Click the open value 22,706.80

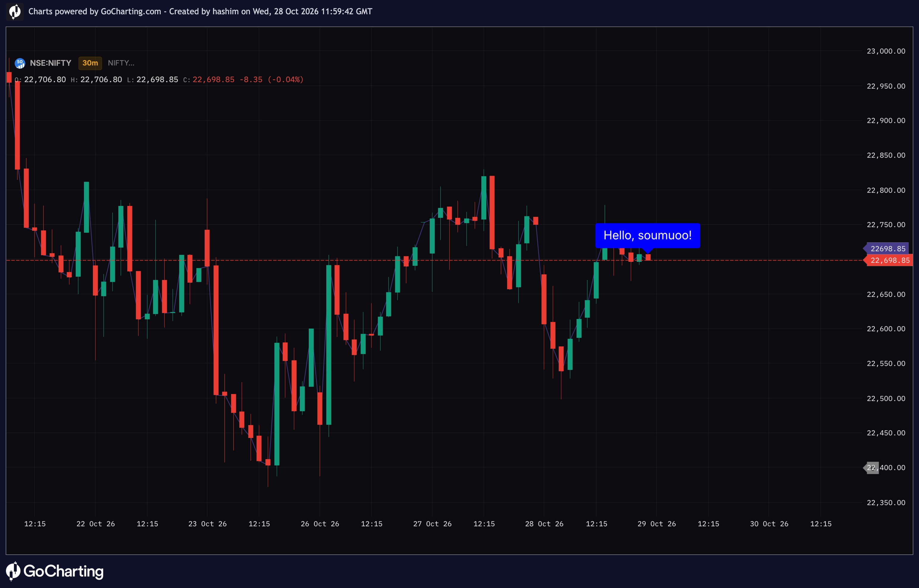45,79
